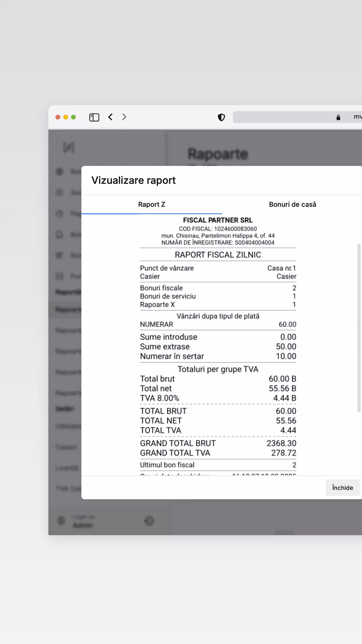
Task: Click the Vizualizare raport dialog title
Action: coord(133,180)
